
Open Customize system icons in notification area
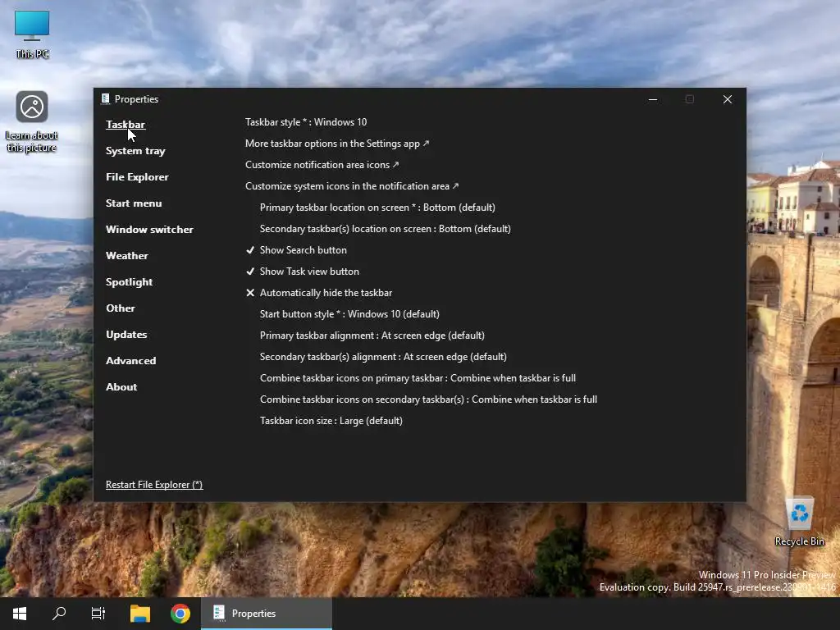(352, 186)
